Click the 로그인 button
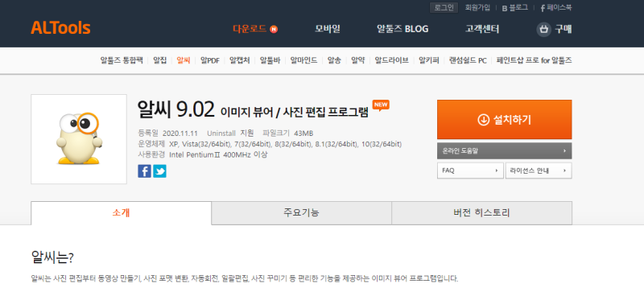Screen dimensions: 644x292 (x=444, y=8)
